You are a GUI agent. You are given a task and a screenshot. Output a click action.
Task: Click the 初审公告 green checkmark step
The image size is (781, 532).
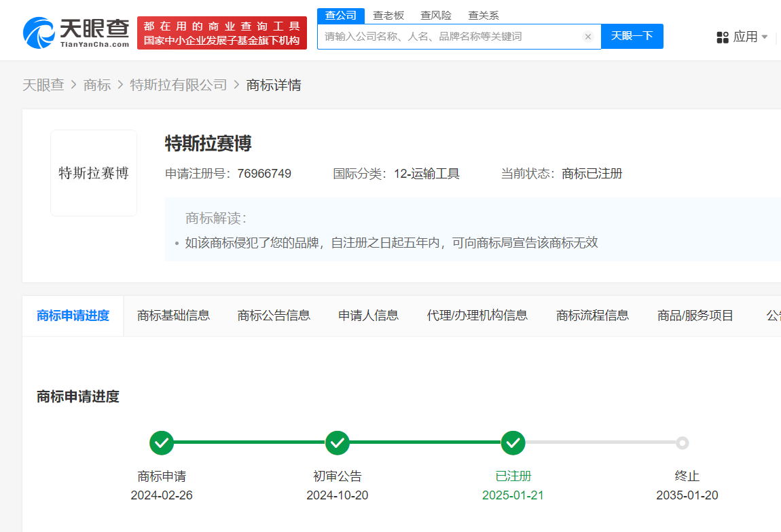pyautogui.click(x=338, y=443)
